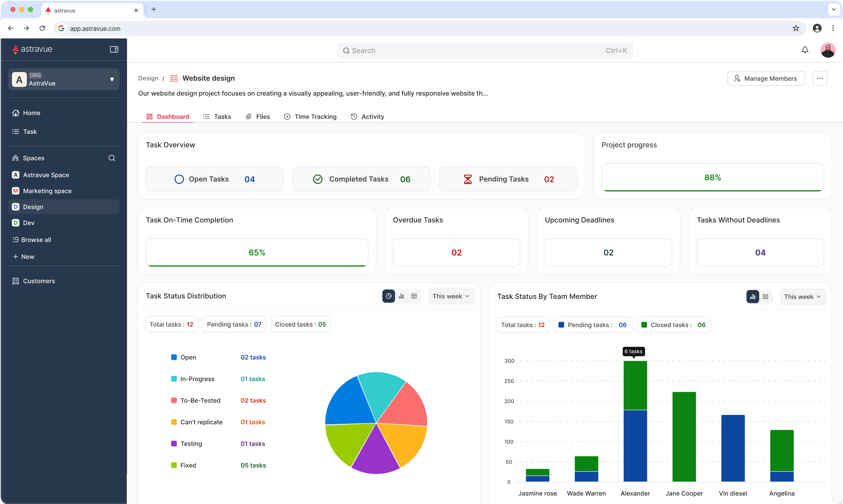Open the more options ellipsis button

click(819, 79)
